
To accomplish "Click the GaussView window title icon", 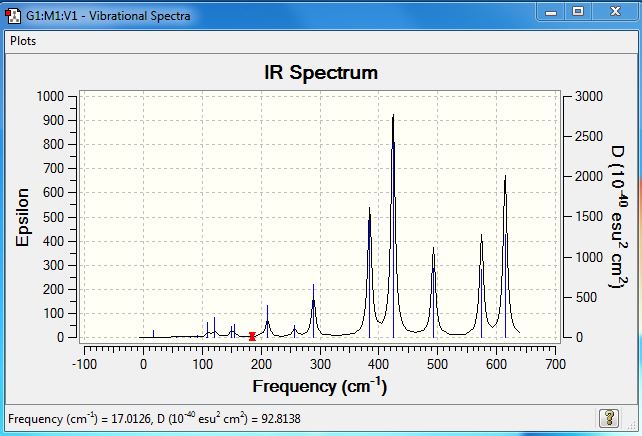I will pos(13,16).
